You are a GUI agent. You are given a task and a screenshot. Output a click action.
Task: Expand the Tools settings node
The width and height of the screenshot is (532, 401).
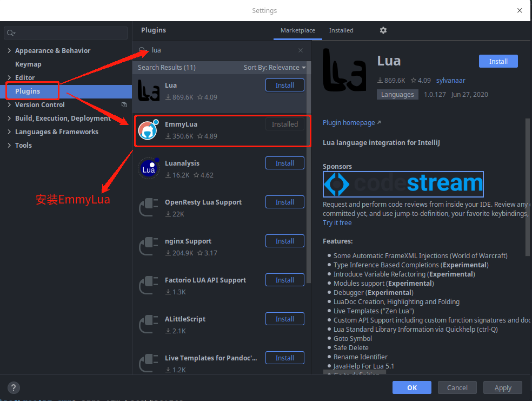(x=9, y=146)
